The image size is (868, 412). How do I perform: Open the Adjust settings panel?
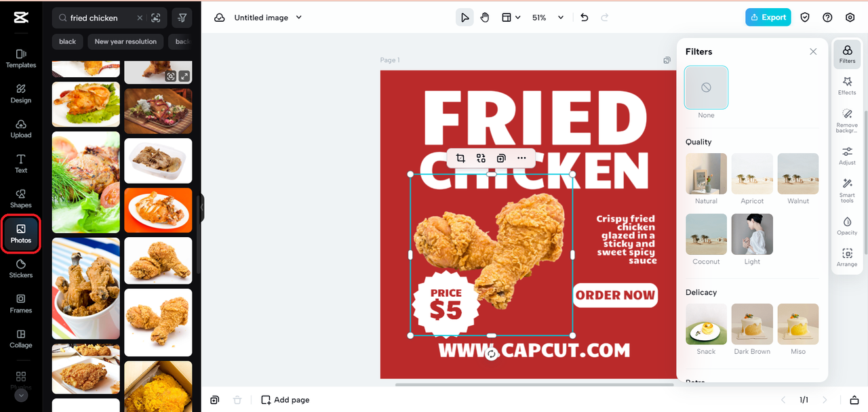pyautogui.click(x=847, y=156)
